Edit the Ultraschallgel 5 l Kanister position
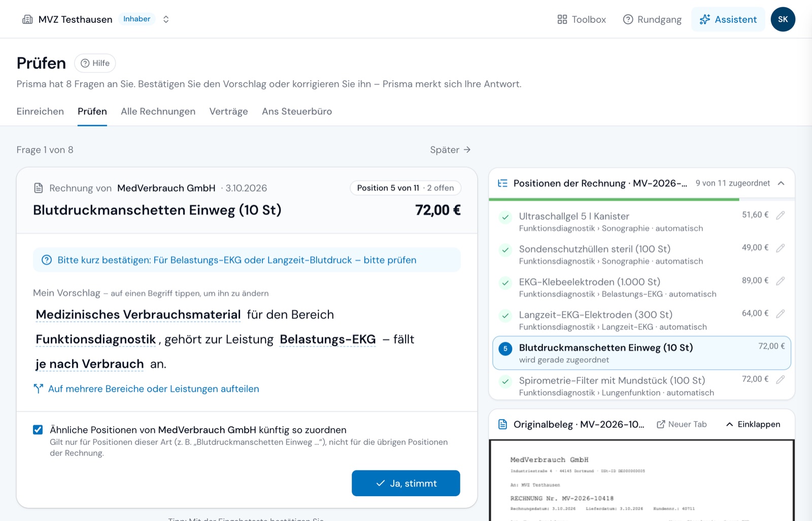812x521 pixels. [781, 215]
